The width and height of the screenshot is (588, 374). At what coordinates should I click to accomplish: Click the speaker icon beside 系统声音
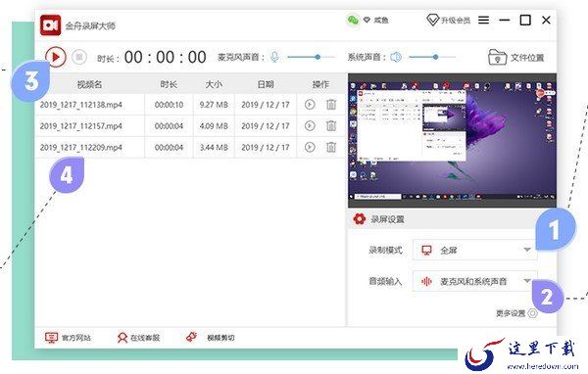[396, 57]
